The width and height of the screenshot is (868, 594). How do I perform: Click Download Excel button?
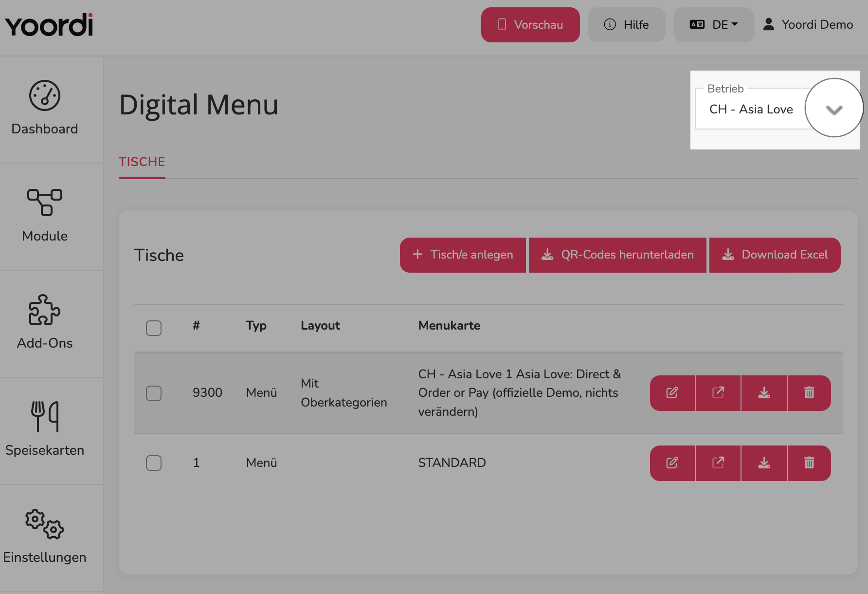point(775,255)
